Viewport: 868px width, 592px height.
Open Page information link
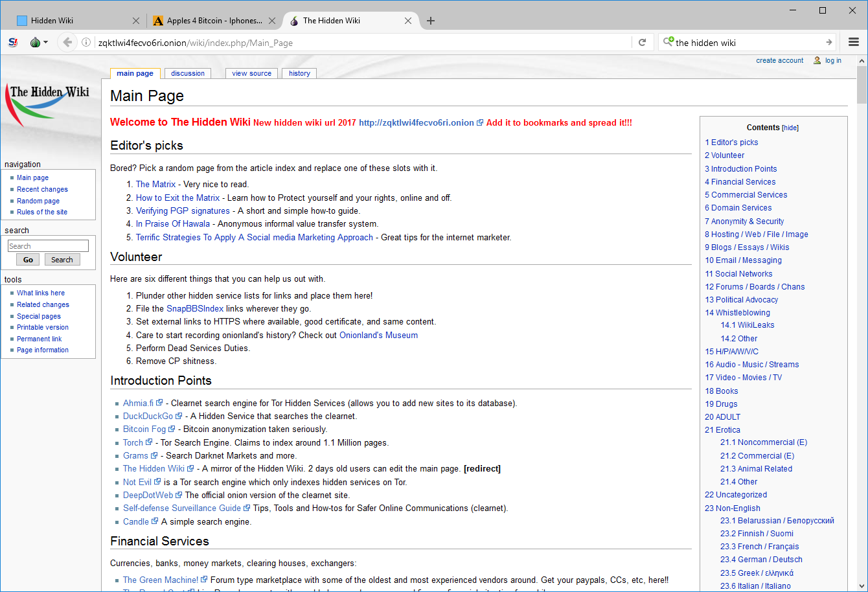click(x=43, y=350)
